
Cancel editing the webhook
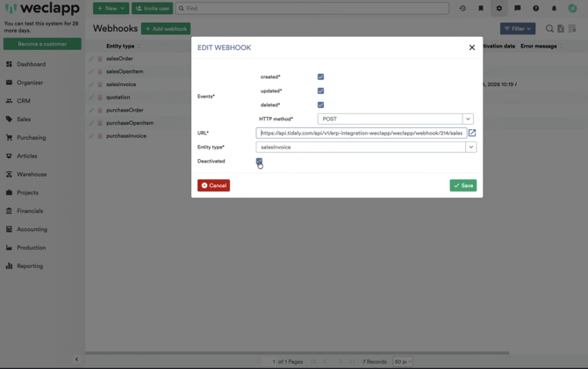pyautogui.click(x=213, y=185)
